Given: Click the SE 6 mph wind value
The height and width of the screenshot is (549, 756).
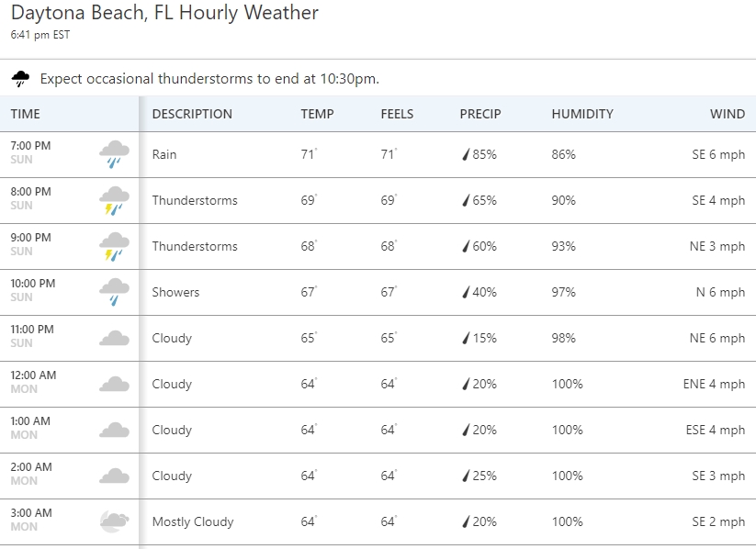Looking at the screenshot, I should [x=718, y=154].
